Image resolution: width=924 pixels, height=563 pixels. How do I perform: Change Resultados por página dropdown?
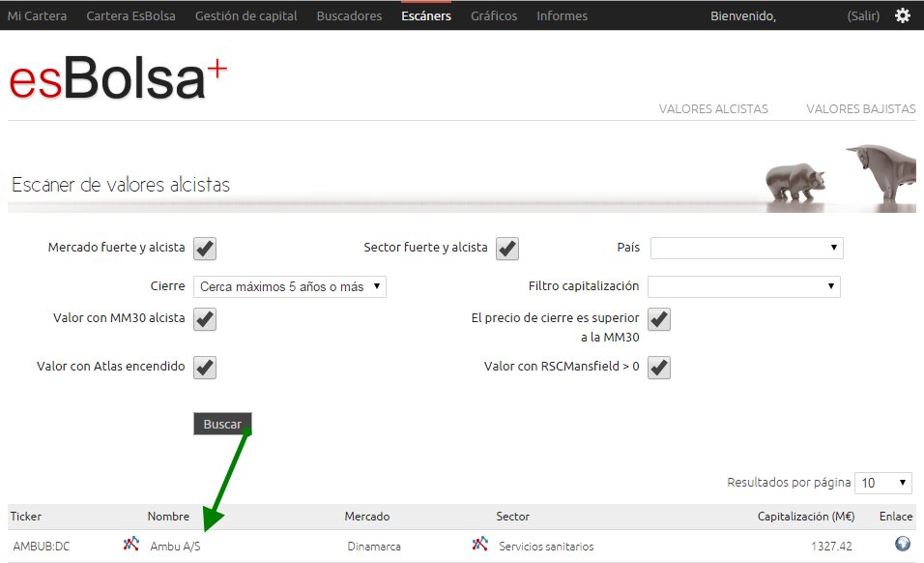coord(882,483)
